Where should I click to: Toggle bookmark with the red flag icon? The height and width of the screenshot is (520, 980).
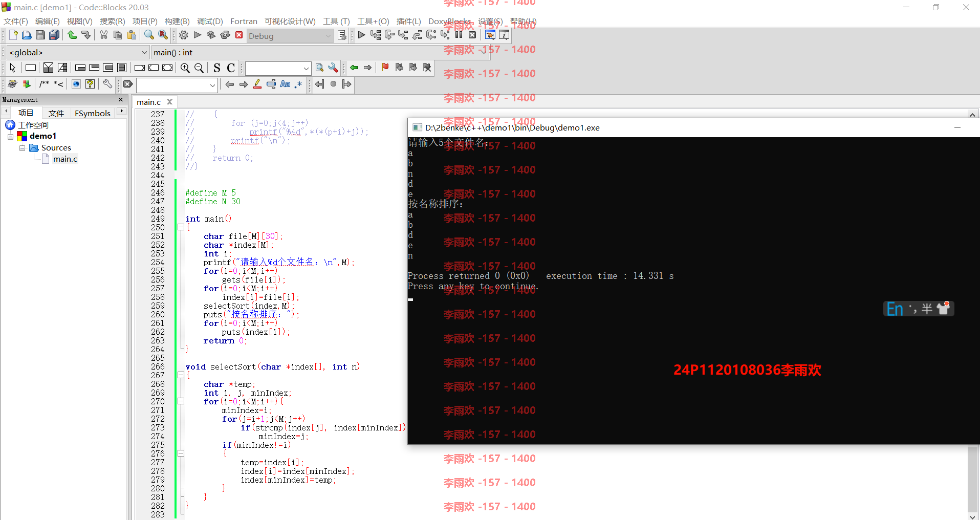click(385, 68)
